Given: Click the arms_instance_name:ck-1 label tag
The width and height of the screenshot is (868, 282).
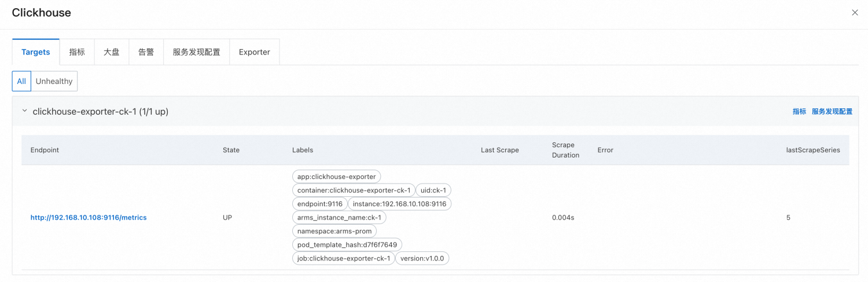Looking at the screenshot, I should [339, 218].
